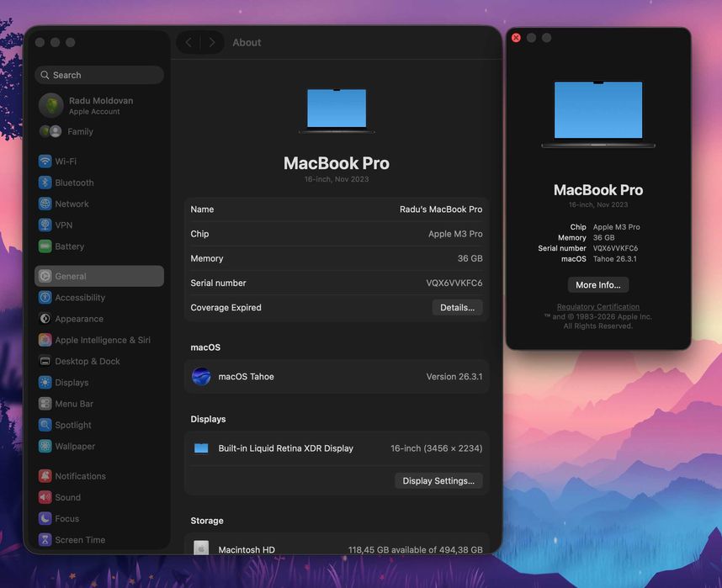Screen dimensions: 722x588
Task: Click Apple M3 Pro in small About window
Action: coord(616,227)
